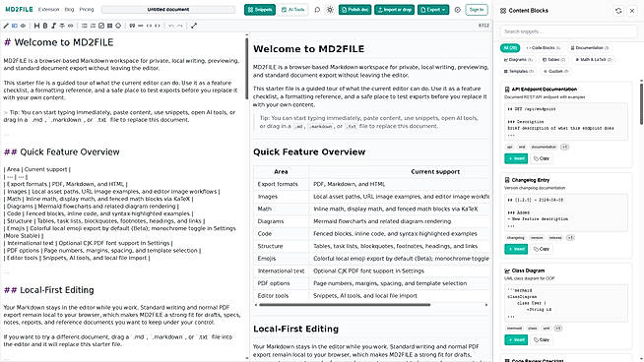Open the settings icon next to Sign in
This screenshot has height=362, width=644.
458,10
